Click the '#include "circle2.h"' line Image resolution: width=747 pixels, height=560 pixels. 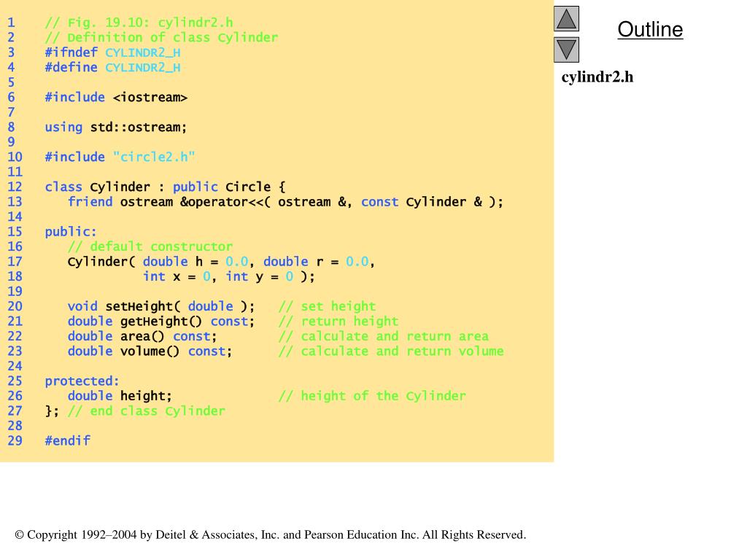(x=120, y=157)
